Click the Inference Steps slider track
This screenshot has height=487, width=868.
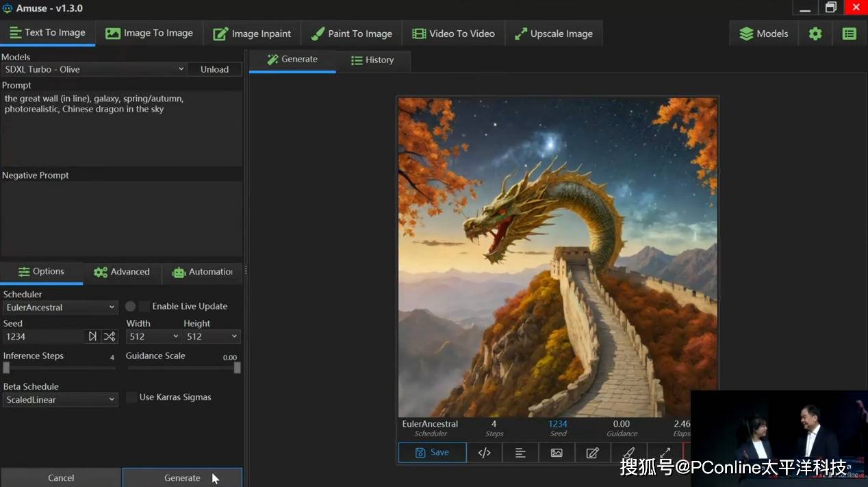pyautogui.click(x=60, y=368)
